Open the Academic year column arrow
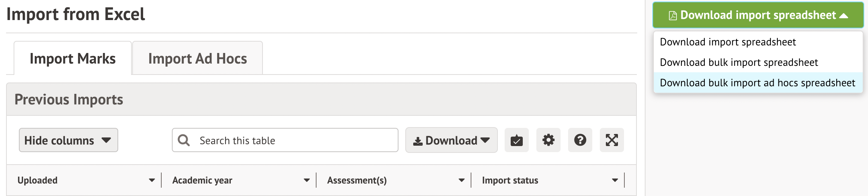This screenshot has width=868, height=196. click(x=307, y=180)
